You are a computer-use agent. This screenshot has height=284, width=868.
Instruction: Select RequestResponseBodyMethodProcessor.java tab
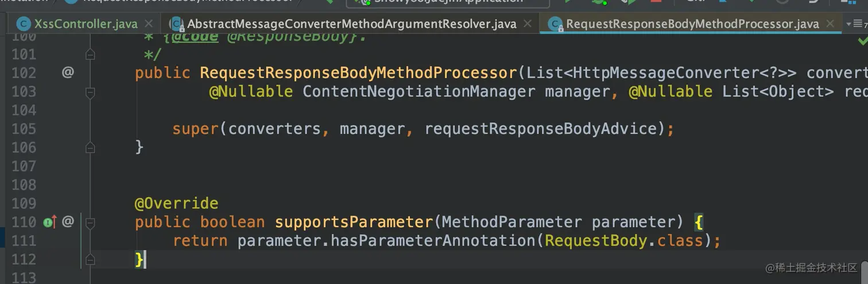(692, 24)
